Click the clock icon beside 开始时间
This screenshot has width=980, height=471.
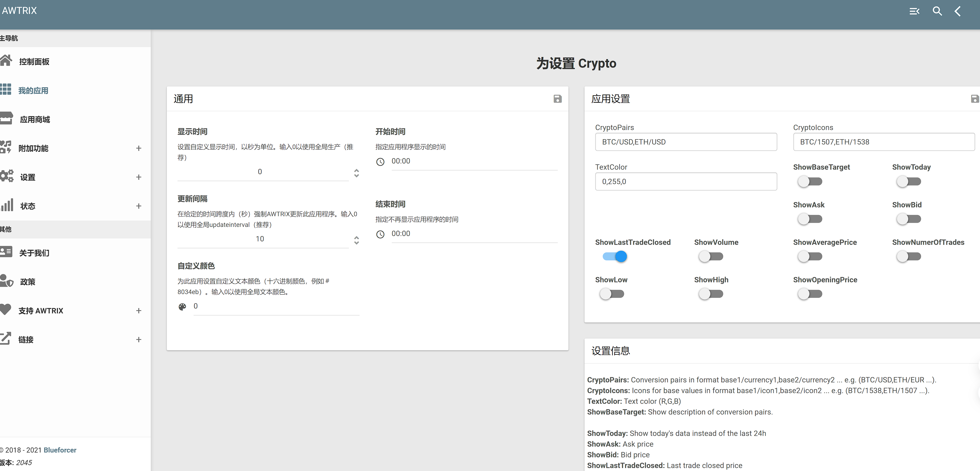tap(380, 162)
